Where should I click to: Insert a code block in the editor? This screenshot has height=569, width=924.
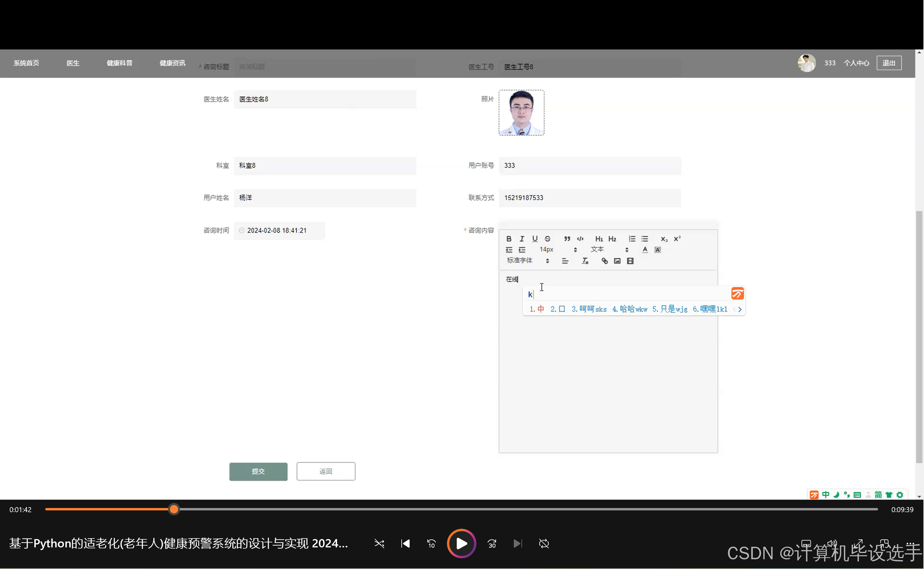[x=580, y=239]
